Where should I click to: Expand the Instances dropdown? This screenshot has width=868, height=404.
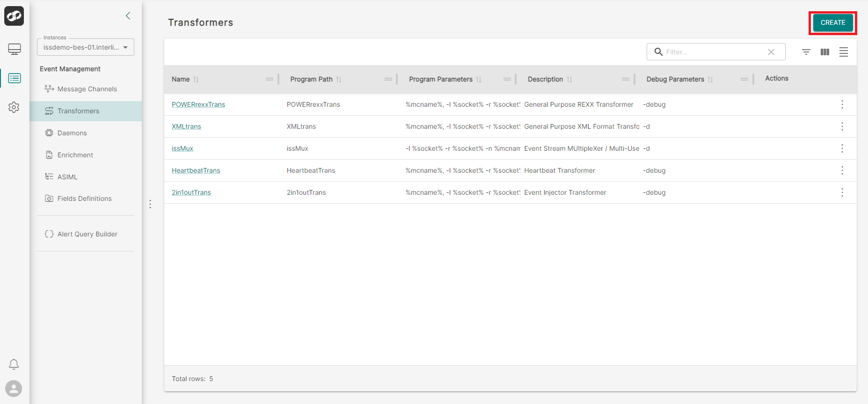(x=86, y=47)
